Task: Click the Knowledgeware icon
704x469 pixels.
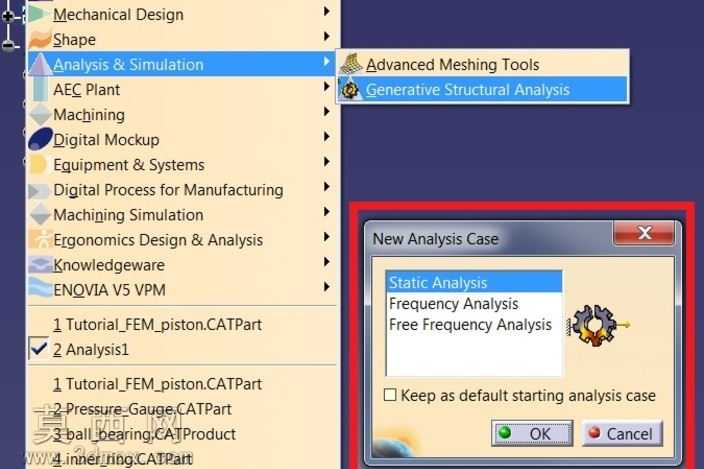Action: pos(40,265)
